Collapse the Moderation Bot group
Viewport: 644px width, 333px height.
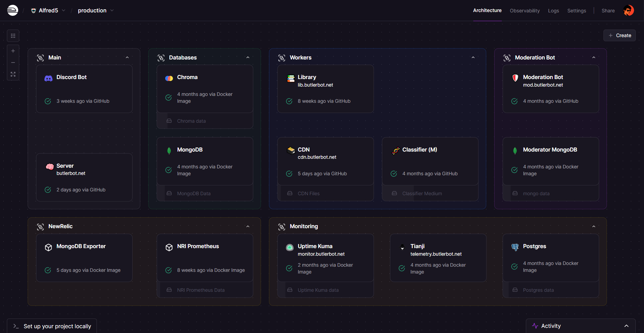pos(594,57)
